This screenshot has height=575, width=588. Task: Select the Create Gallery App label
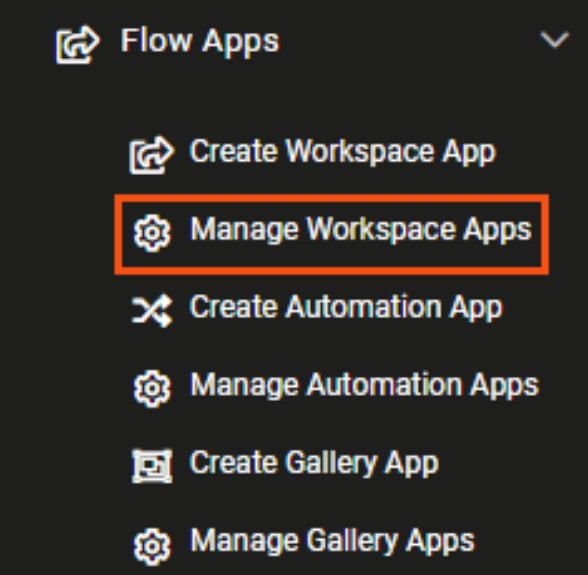(x=314, y=464)
